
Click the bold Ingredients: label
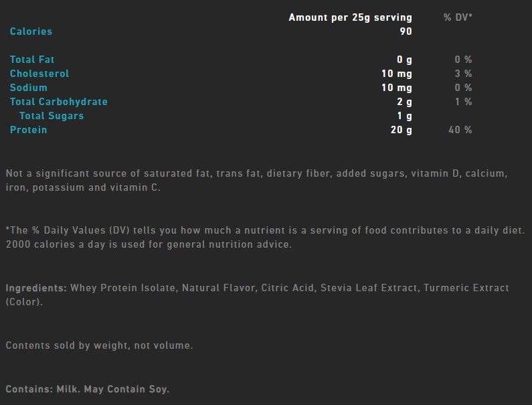pyautogui.click(x=36, y=289)
